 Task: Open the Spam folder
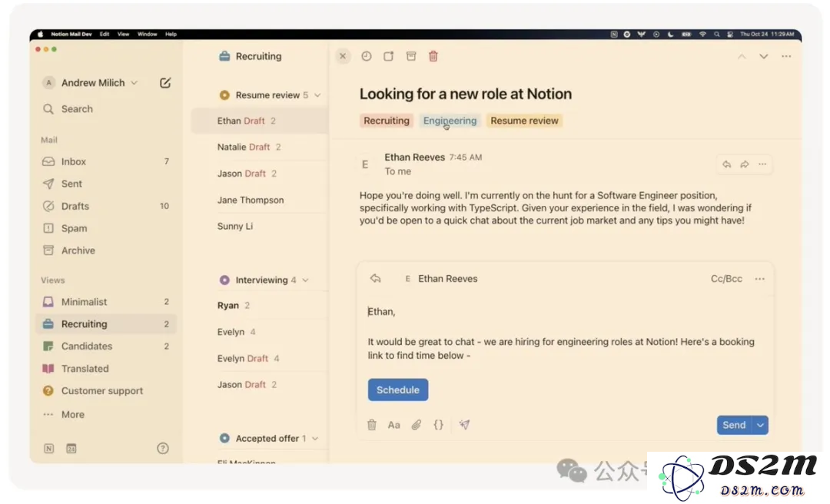(106, 228)
